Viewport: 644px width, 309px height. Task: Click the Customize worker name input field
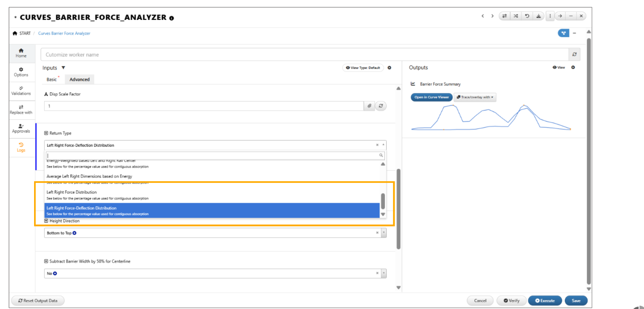tap(304, 55)
